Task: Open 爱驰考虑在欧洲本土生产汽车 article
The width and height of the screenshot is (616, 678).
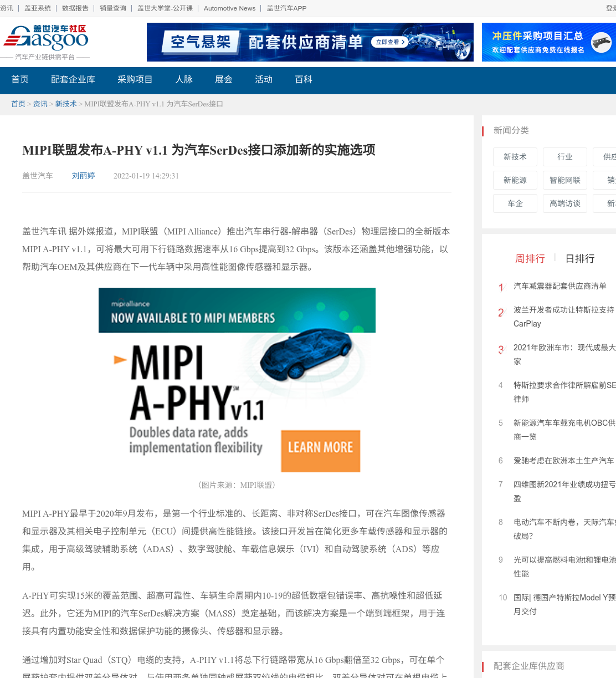Action: coord(563,461)
